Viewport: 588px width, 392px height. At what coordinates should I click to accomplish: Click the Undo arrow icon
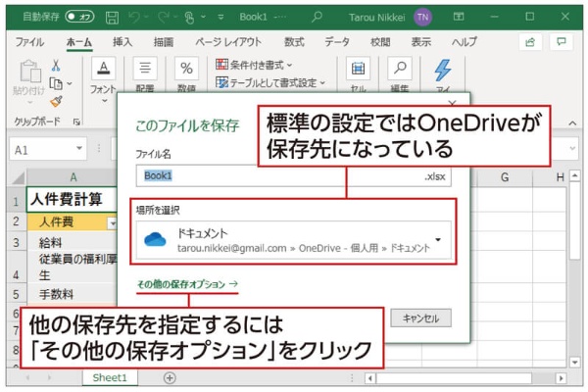coord(134,17)
